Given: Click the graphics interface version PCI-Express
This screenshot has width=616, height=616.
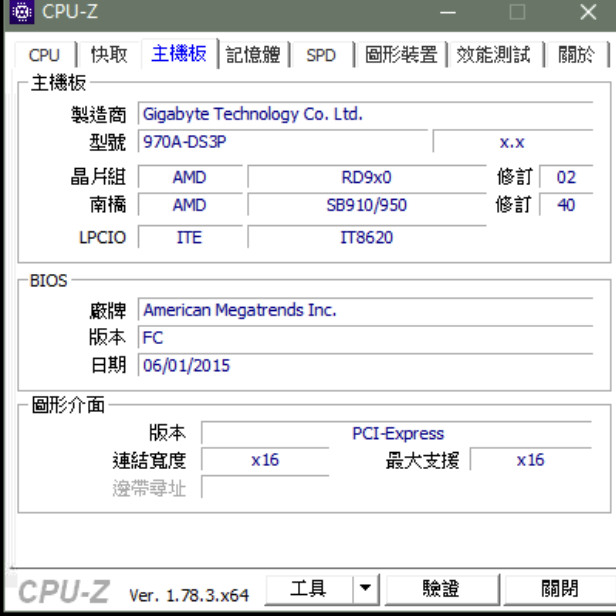Looking at the screenshot, I should coord(397,433).
